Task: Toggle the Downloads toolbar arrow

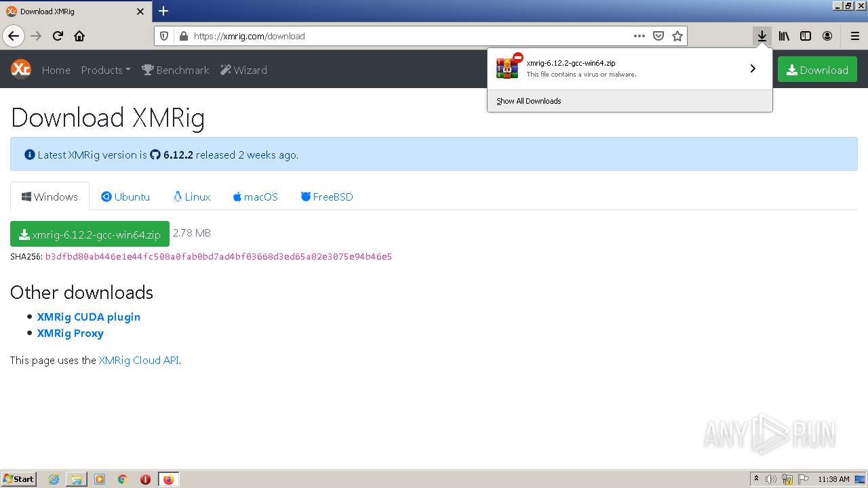Action: pos(762,36)
